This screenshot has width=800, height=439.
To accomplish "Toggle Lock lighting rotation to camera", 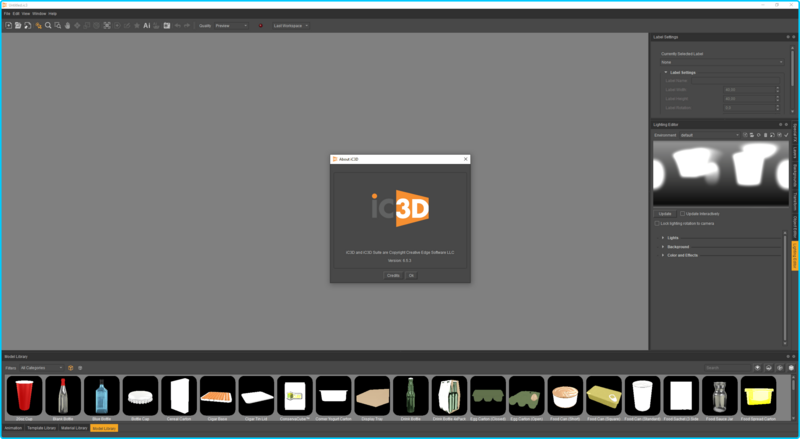I will (657, 224).
